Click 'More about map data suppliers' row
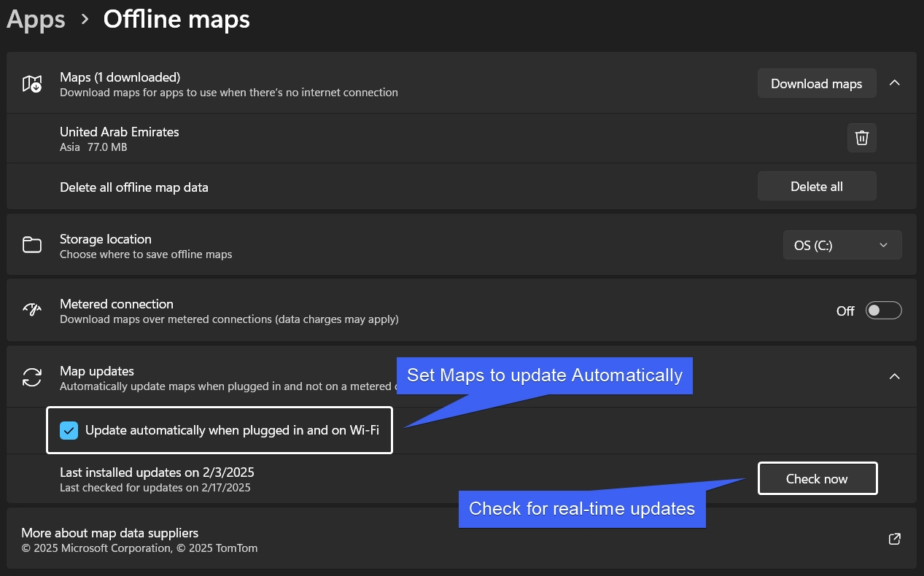The width and height of the screenshot is (924, 576). 462,540
